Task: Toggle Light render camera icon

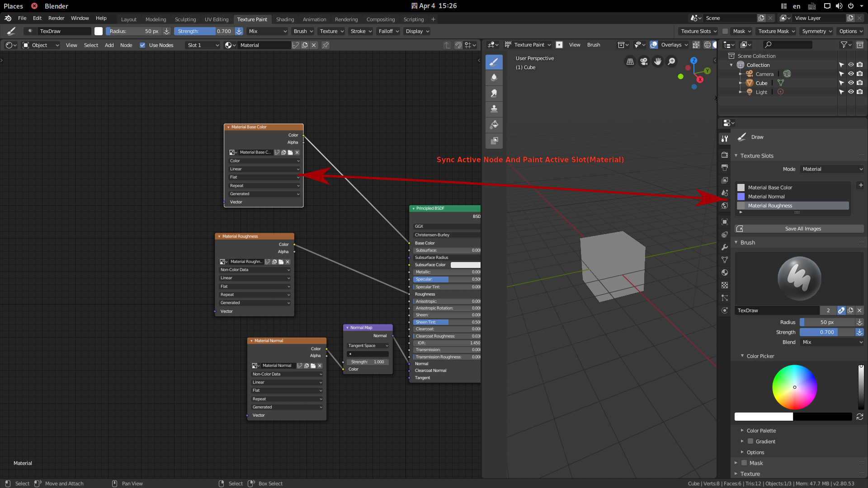Action: (859, 92)
